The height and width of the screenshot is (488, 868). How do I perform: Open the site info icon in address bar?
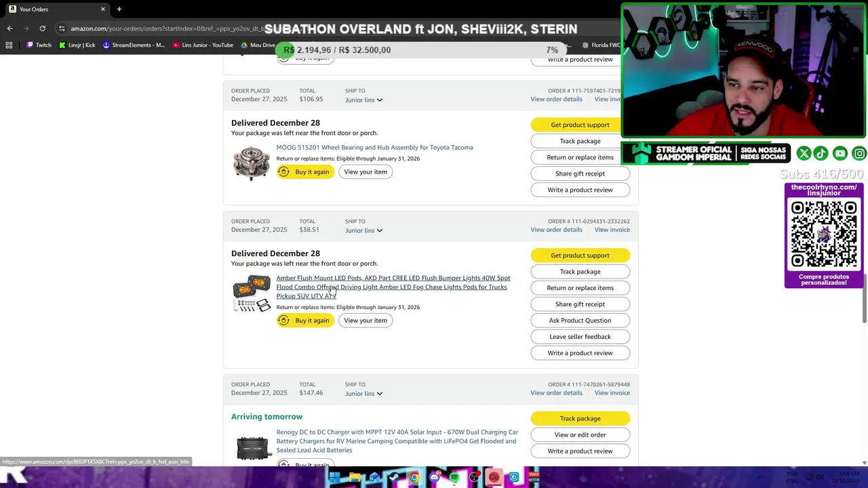[62, 28]
